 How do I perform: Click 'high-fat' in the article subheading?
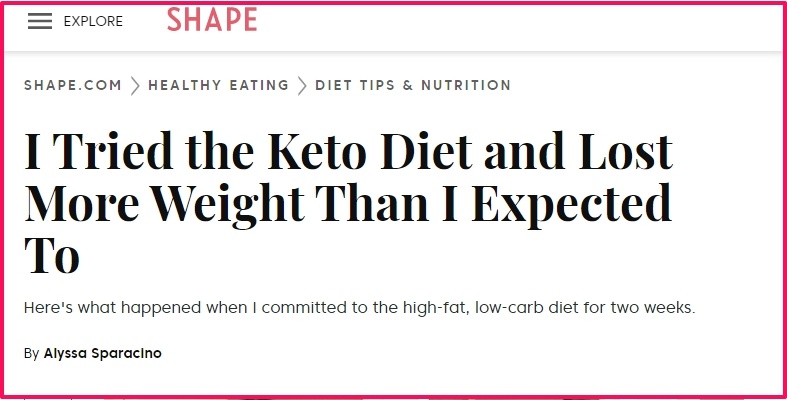click(434, 307)
